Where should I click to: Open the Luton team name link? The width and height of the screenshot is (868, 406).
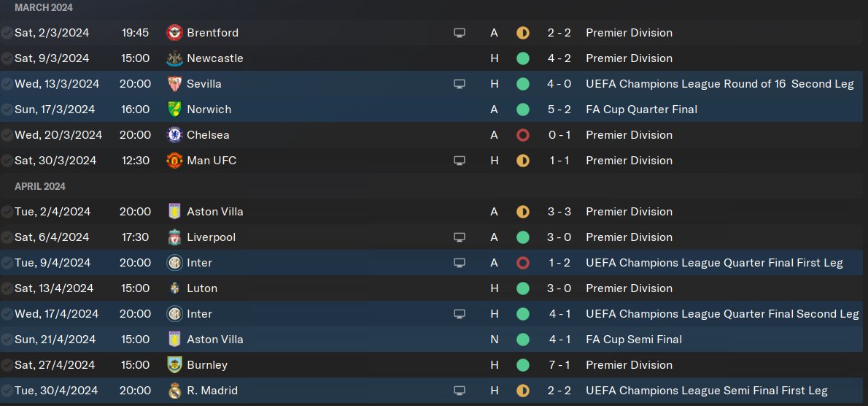pos(202,288)
